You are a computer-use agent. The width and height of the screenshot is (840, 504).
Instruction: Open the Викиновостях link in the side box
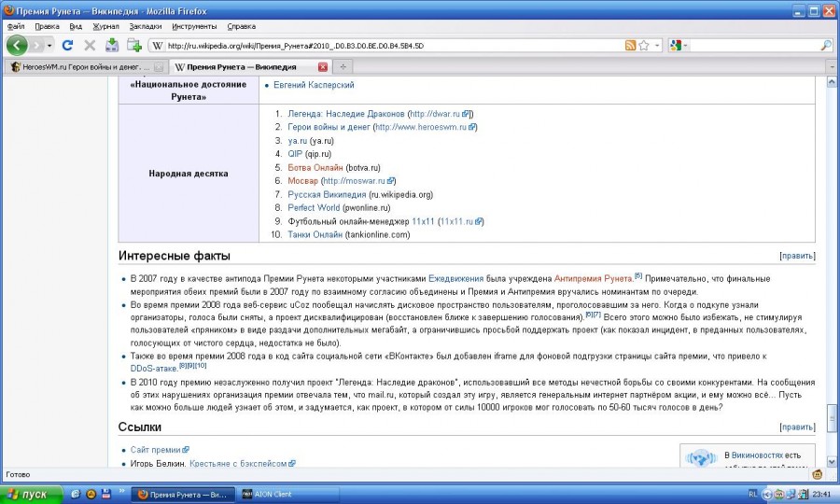[x=757, y=455]
